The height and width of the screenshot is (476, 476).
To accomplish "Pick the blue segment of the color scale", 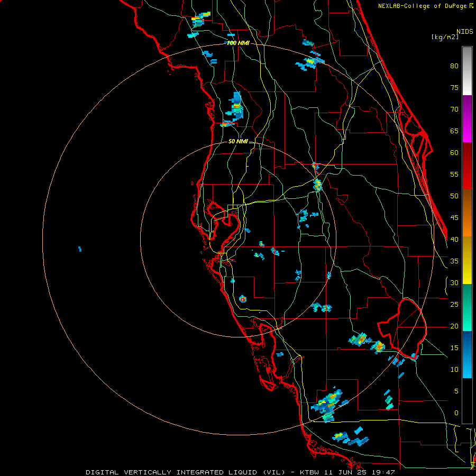I will (x=467, y=354).
